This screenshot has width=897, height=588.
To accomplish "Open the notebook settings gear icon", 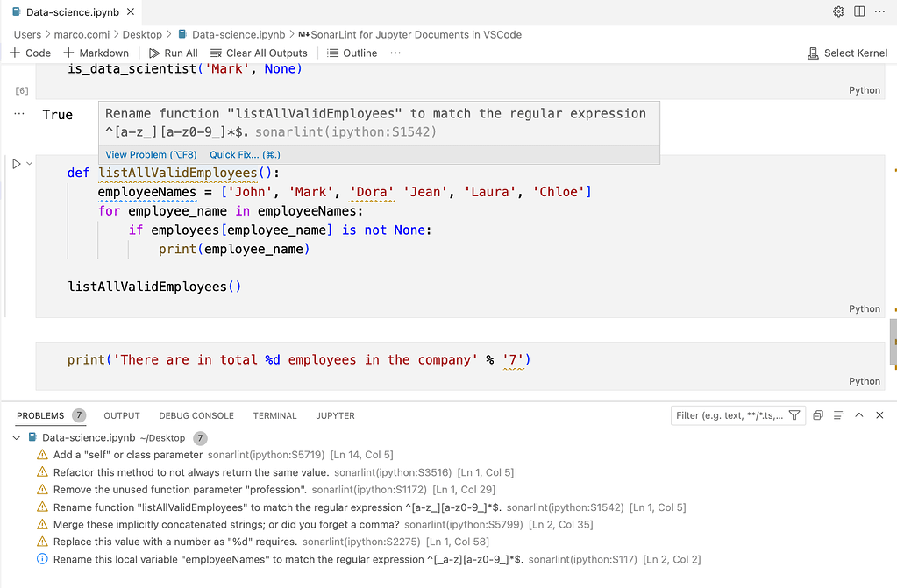I will pyautogui.click(x=838, y=11).
